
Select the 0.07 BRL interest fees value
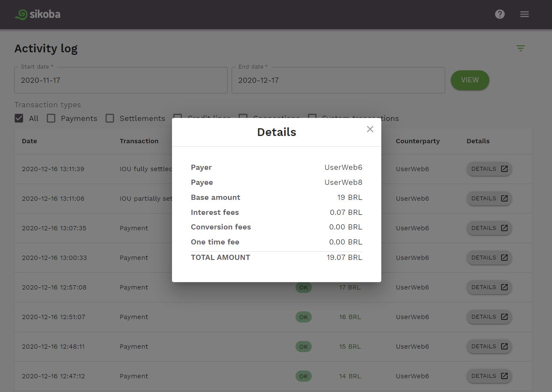click(346, 212)
